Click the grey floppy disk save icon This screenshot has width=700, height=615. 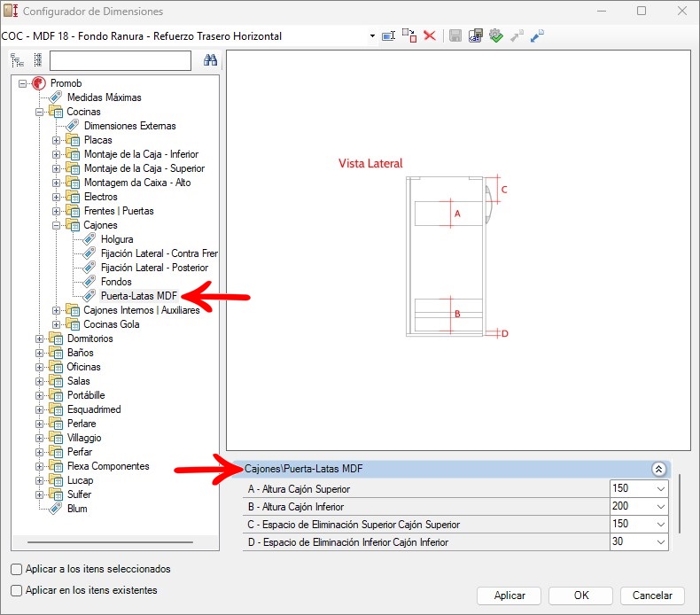455,35
